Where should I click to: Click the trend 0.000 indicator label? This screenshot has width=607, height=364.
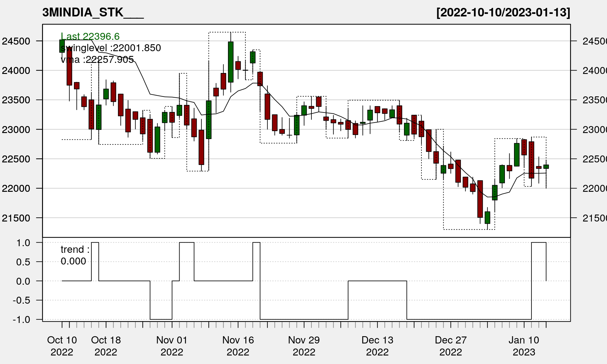click(75, 255)
